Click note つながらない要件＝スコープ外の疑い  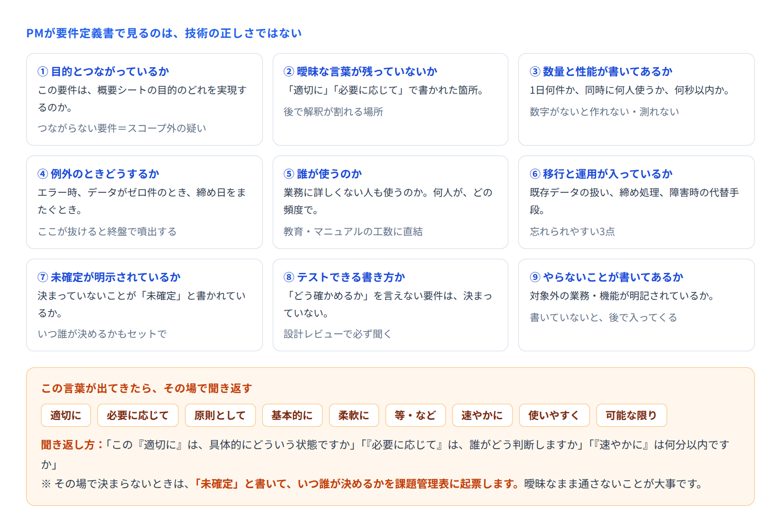(122, 128)
